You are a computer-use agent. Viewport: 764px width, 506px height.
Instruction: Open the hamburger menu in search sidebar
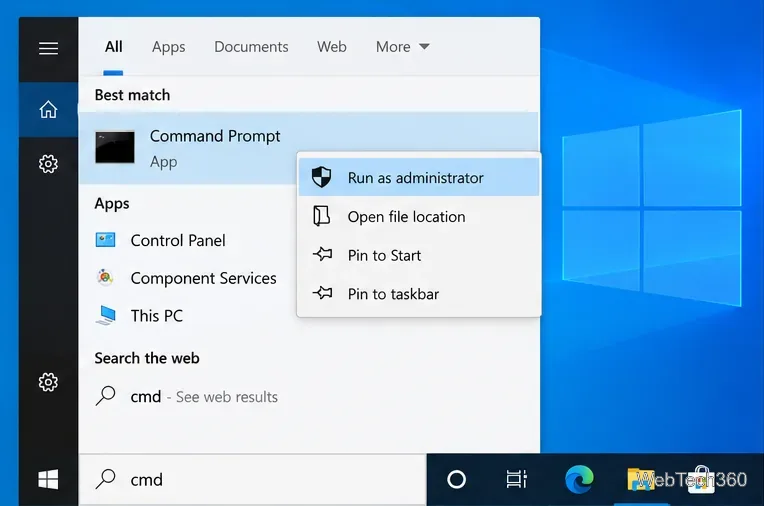[48, 48]
